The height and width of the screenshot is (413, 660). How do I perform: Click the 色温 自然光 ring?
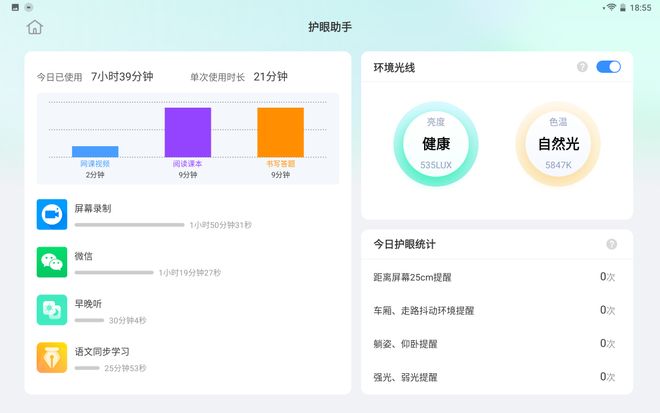(x=558, y=144)
